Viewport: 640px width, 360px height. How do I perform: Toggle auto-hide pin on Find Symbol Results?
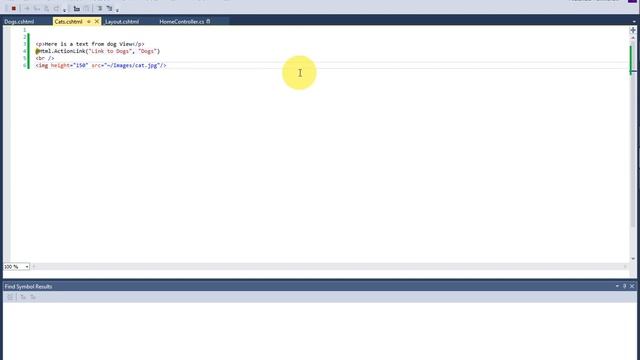coord(624,287)
